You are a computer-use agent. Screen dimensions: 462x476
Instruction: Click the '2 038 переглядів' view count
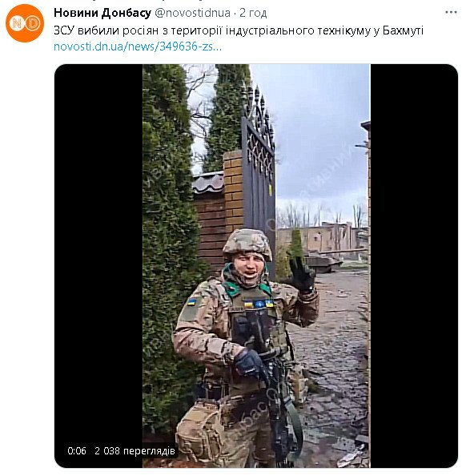(135, 451)
